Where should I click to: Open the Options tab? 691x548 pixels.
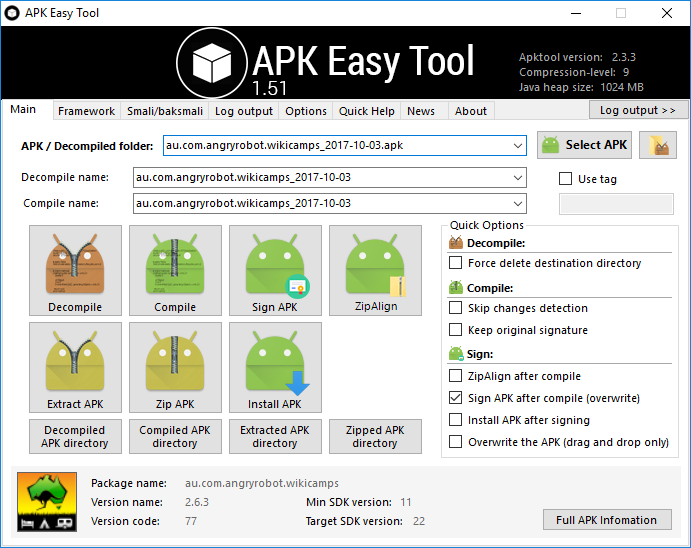coord(306,111)
